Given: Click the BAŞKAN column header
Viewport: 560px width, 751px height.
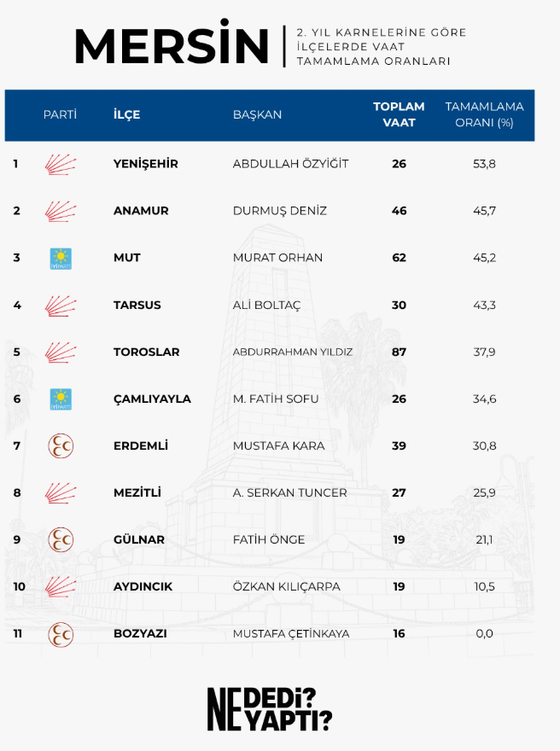Looking at the screenshot, I should tap(257, 115).
